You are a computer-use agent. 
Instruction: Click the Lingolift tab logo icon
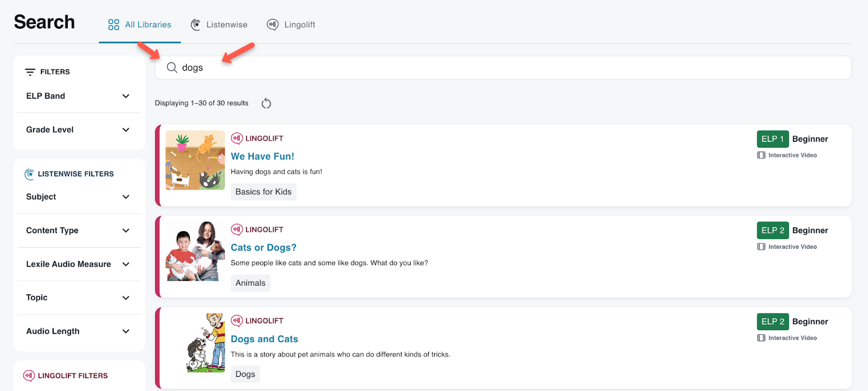[273, 25]
